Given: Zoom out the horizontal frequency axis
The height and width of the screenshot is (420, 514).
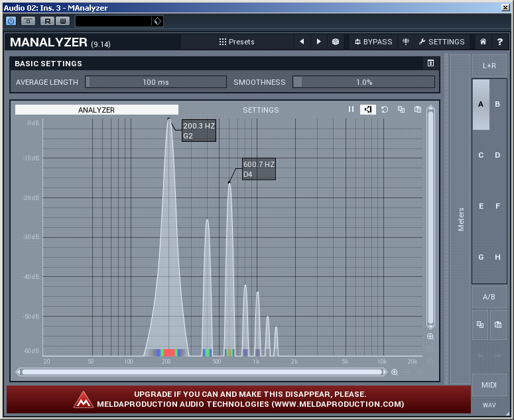Looking at the screenshot, I should click(407, 372).
